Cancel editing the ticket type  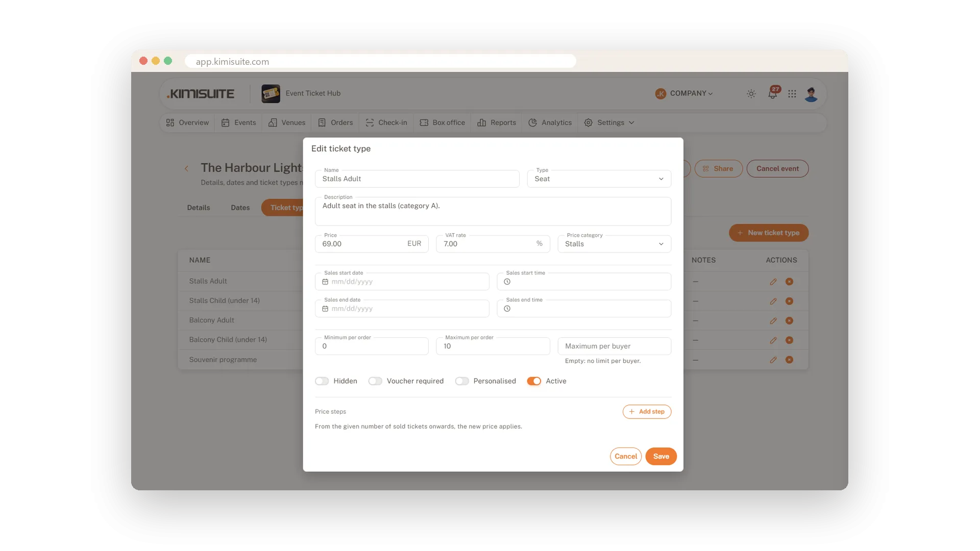click(x=626, y=457)
